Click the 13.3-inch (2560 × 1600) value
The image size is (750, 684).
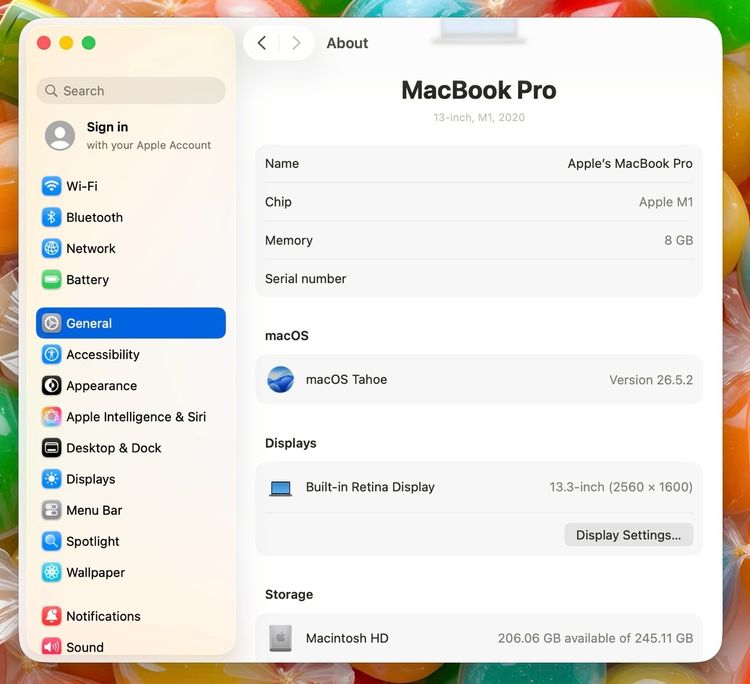click(x=621, y=487)
